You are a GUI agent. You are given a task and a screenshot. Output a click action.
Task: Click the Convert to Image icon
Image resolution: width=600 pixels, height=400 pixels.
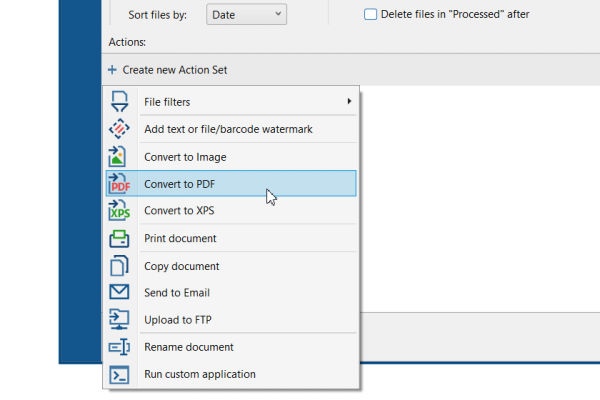[119, 156]
